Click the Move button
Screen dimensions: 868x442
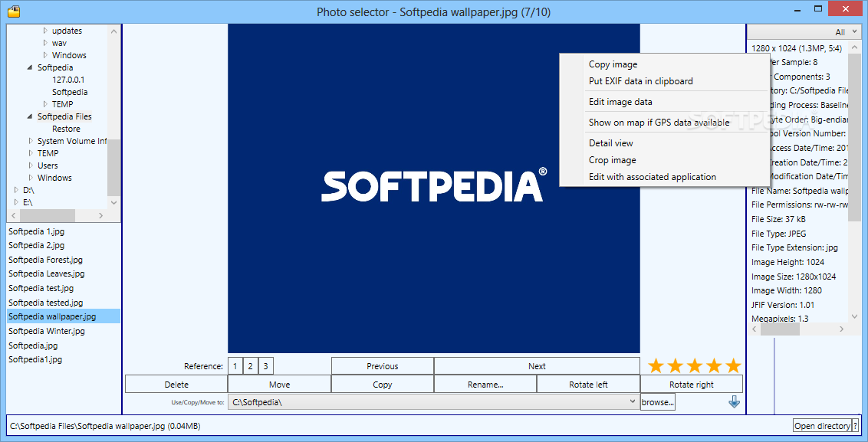point(280,385)
